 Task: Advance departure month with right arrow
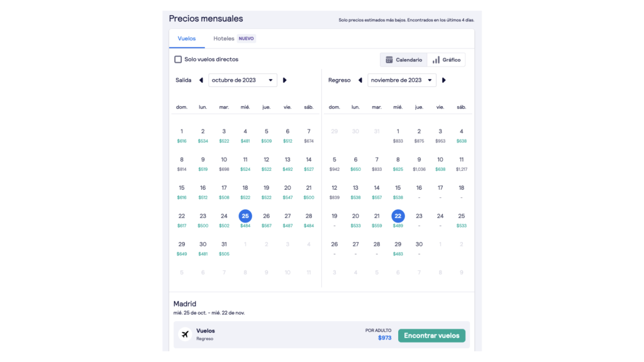285,80
